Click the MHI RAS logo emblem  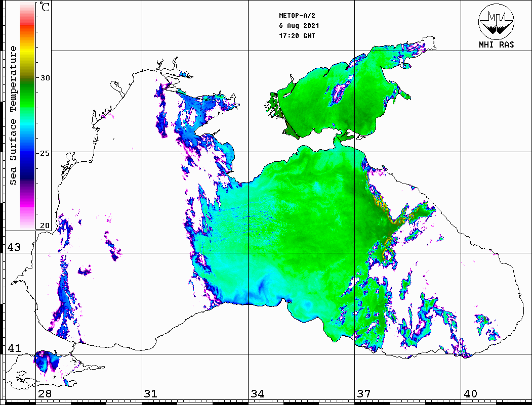[496, 21]
